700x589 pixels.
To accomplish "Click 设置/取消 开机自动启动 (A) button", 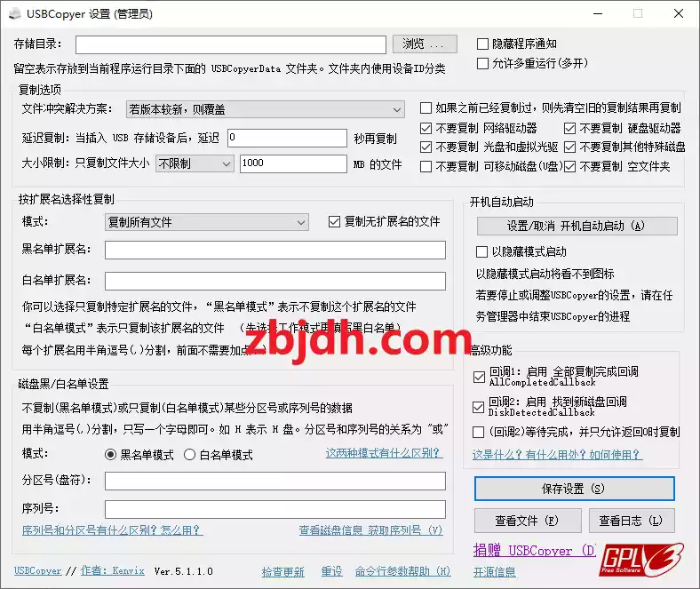I will click(577, 226).
